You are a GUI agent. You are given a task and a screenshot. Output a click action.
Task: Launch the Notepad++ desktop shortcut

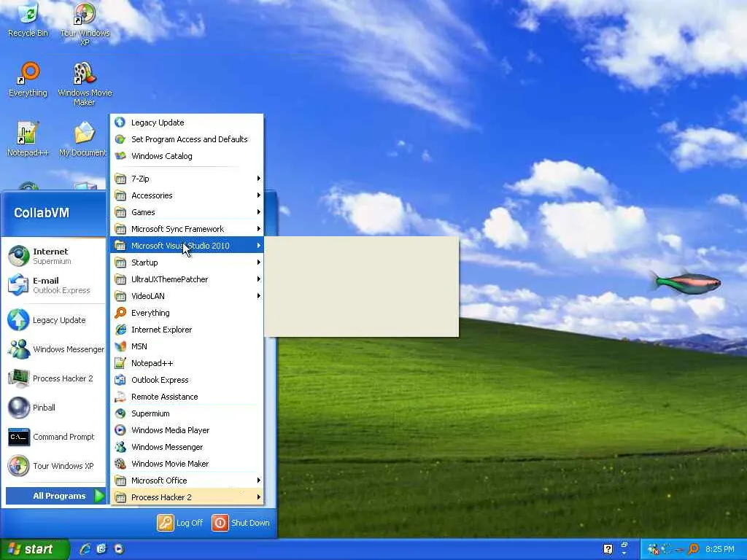pyautogui.click(x=28, y=139)
